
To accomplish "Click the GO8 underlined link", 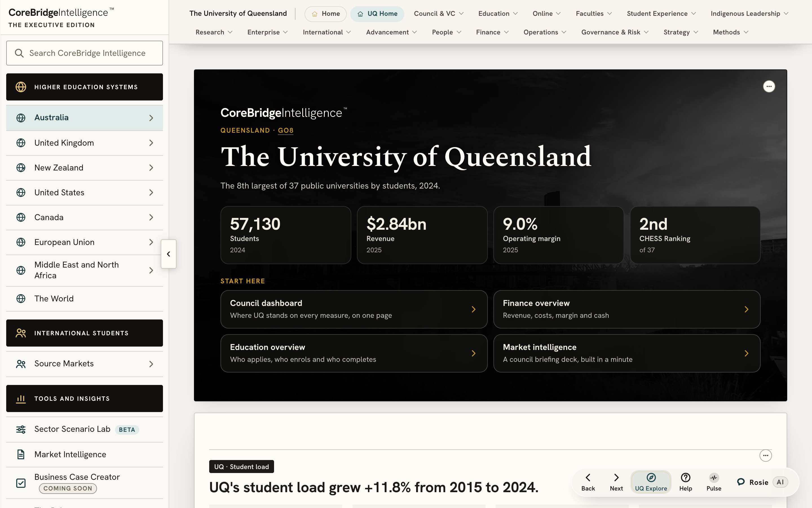I will point(286,130).
